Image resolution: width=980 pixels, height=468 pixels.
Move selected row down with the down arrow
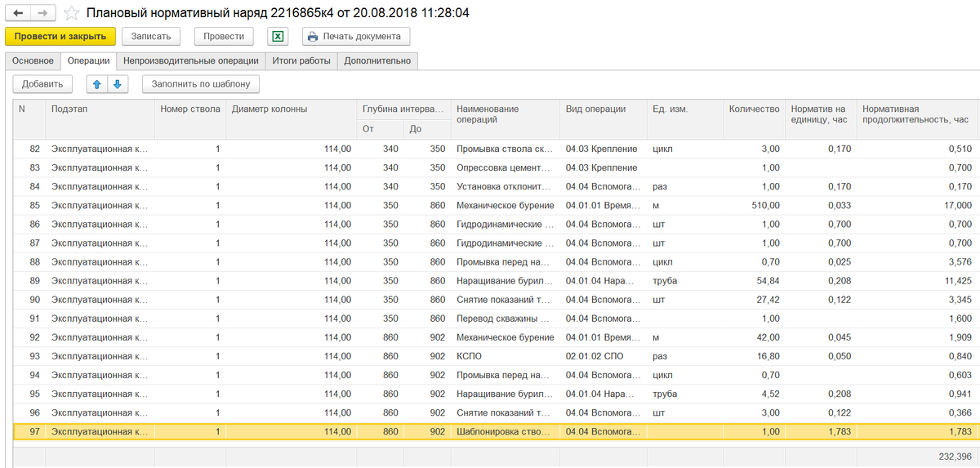[118, 83]
